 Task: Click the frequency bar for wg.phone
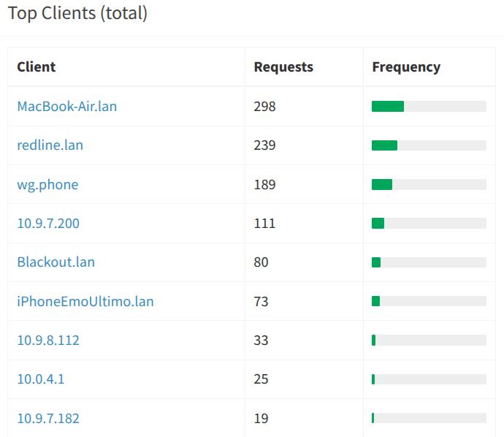point(429,185)
